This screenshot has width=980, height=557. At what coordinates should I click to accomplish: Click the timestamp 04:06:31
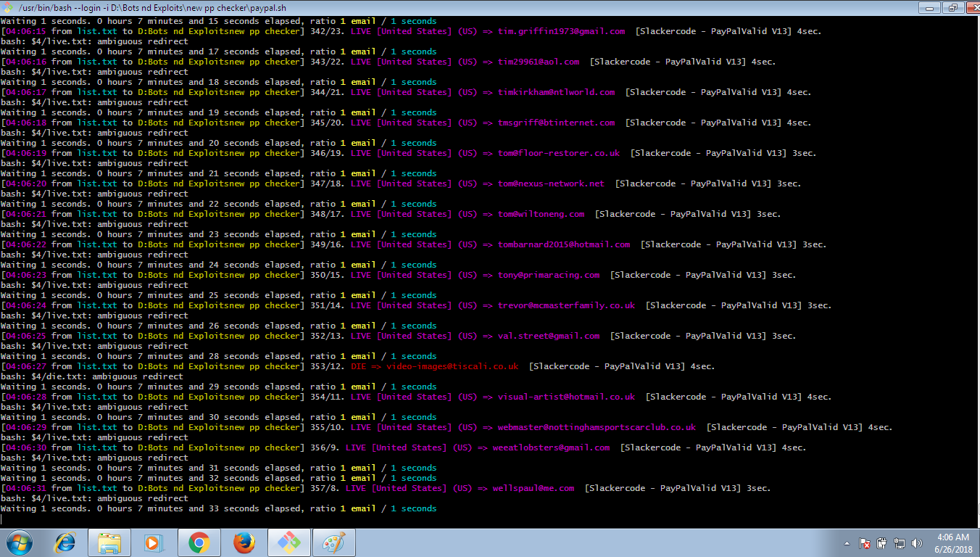pos(25,489)
